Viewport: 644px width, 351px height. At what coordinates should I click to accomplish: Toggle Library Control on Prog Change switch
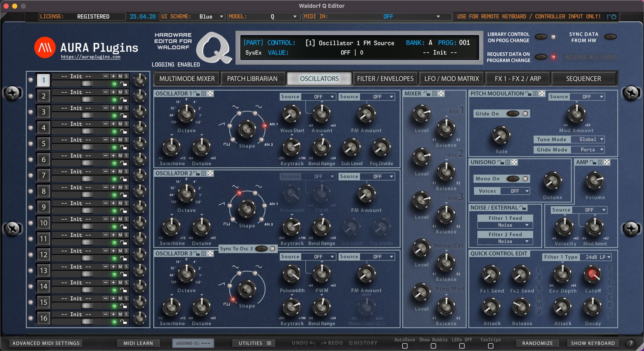pyautogui.click(x=541, y=37)
